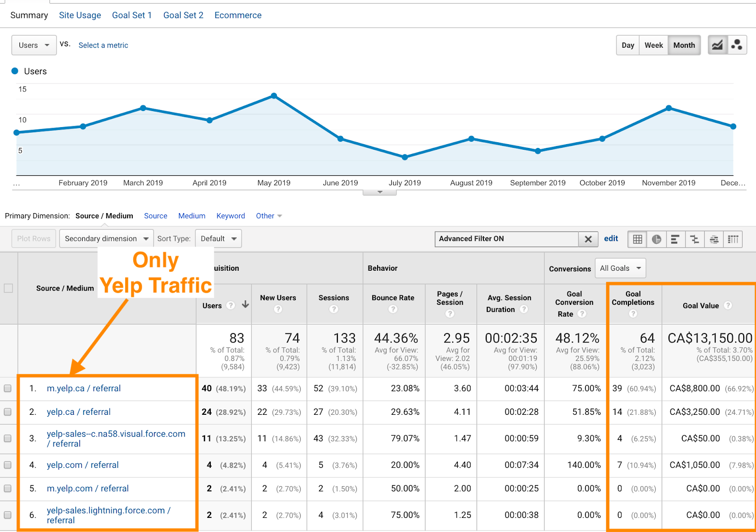
Task: Open the yelp.com / referral source link
Action: point(83,465)
